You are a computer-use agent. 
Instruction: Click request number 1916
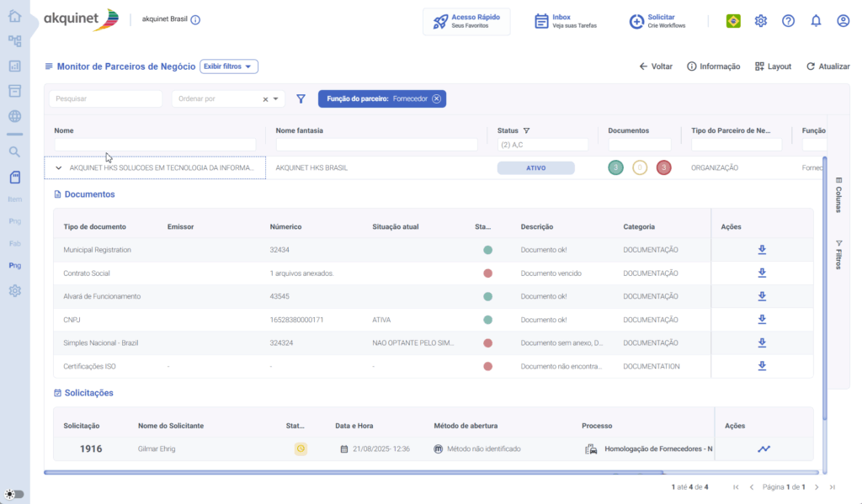pos(91,449)
